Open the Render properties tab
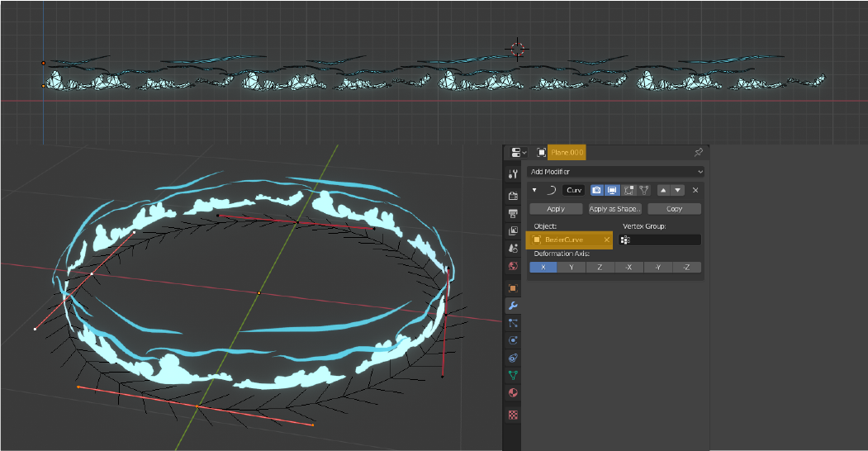The height and width of the screenshot is (451, 868). [x=513, y=196]
